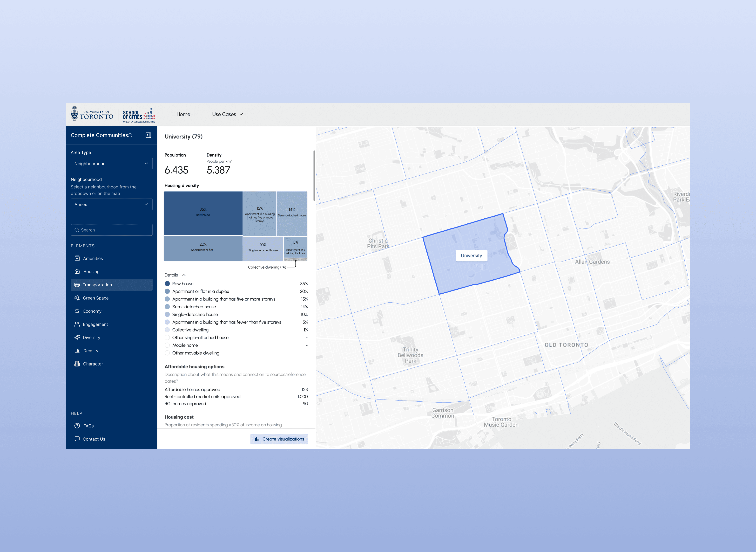The height and width of the screenshot is (552, 756).
Task: Click into the Search elements field
Action: (112, 230)
